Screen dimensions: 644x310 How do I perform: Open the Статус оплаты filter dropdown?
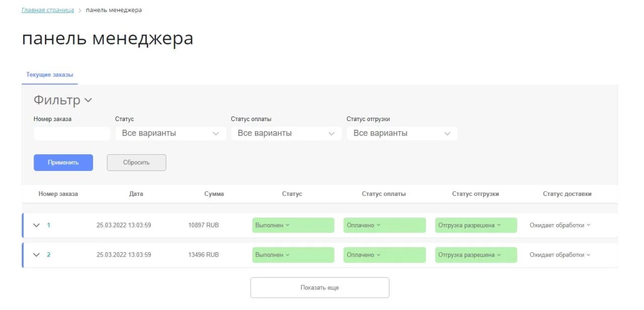click(x=286, y=134)
